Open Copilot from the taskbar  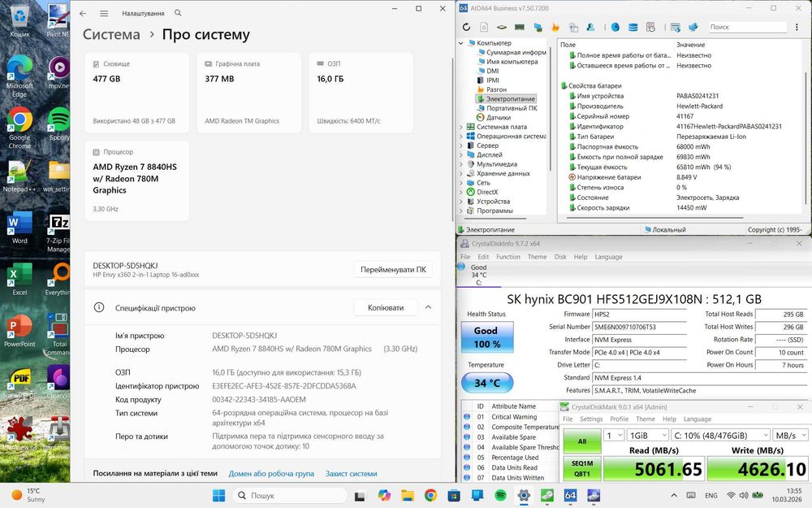(384, 496)
